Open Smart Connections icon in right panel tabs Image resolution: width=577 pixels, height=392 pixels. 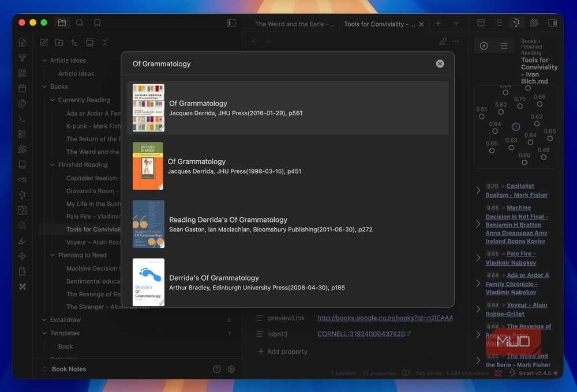[516, 23]
